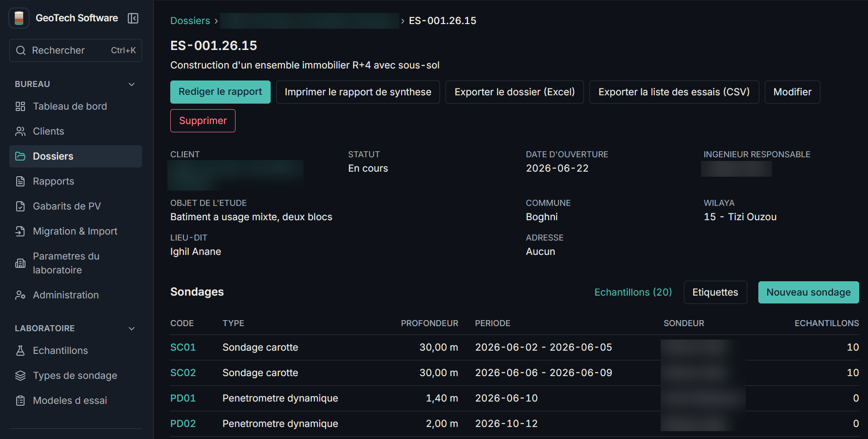Create a Nouveau sondage
868x439 pixels.
pyautogui.click(x=809, y=292)
